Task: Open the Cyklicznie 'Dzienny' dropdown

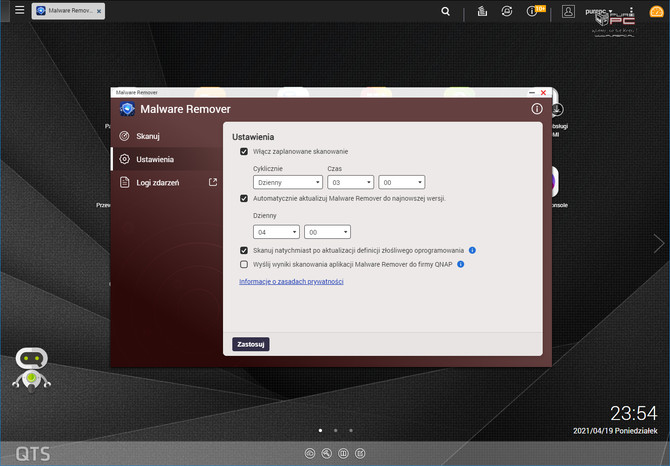Action: click(288, 182)
